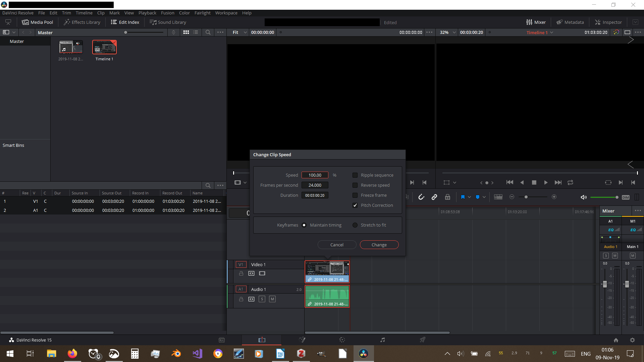Screen dimensions: 644x362
Task: Open the Playback menu
Action: tap(147, 13)
